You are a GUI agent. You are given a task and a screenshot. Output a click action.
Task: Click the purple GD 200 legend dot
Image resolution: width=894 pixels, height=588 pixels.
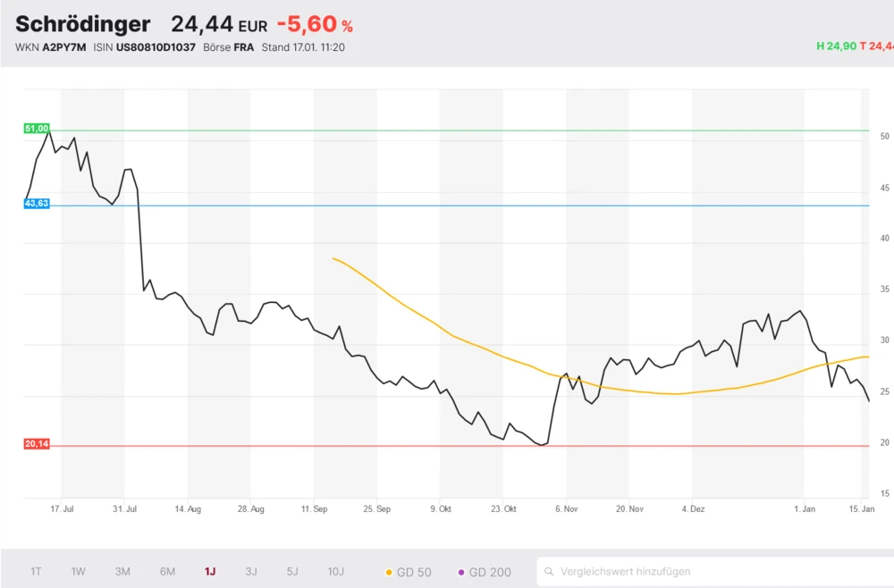(x=461, y=572)
